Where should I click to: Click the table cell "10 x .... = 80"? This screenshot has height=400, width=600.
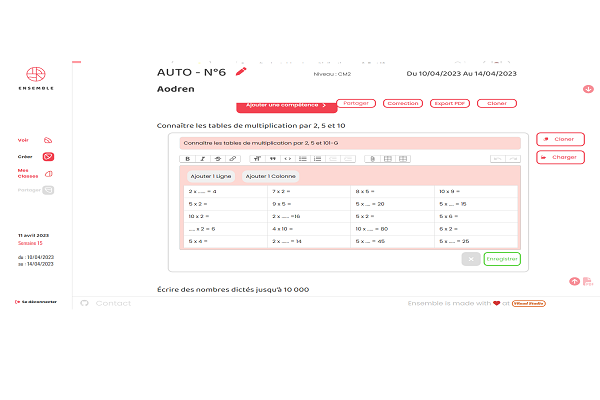point(392,229)
